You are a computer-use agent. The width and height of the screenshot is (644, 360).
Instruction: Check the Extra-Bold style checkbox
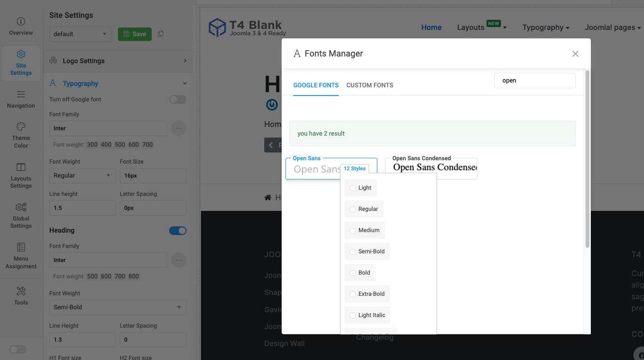(x=353, y=294)
